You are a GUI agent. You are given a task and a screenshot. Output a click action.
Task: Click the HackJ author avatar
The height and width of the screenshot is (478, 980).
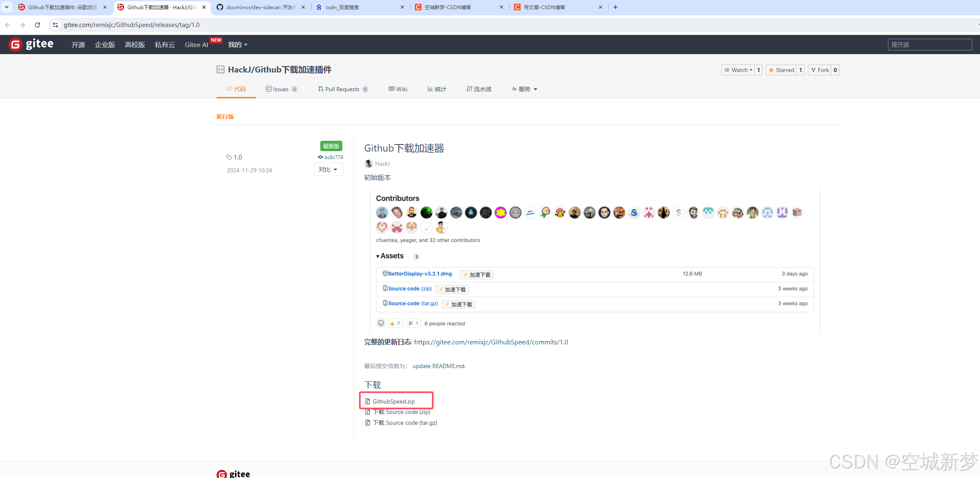click(368, 164)
